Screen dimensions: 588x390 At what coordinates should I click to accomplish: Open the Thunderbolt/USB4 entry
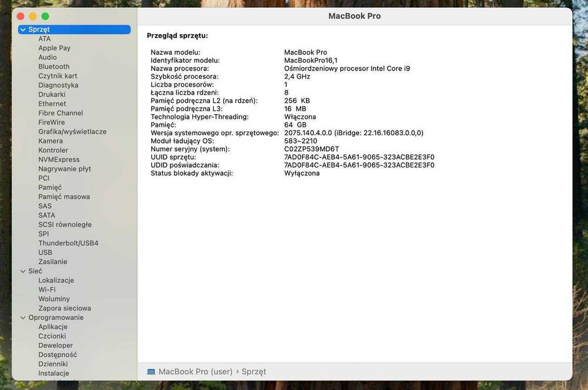coord(68,243)
